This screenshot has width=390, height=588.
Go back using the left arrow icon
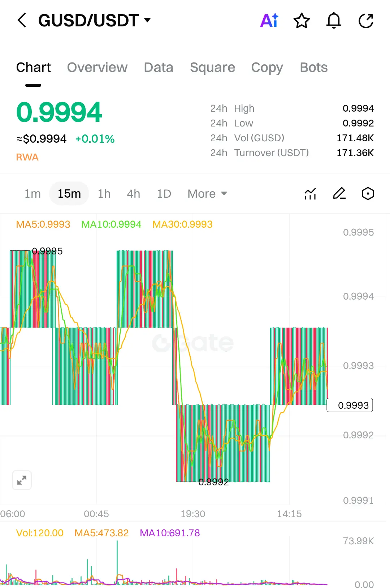click(22, 20)
